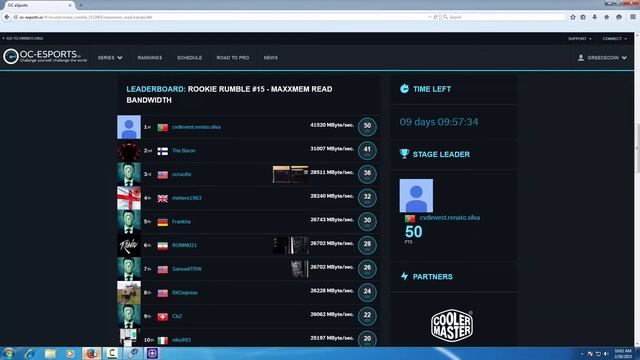Open 3rd place submission screenshot thumbnail
This screenshot has width=640, height=360.
pos(290,174)
